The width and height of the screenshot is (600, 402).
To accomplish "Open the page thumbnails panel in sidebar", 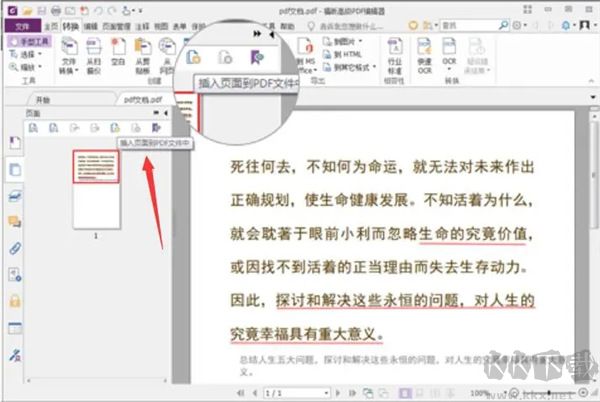I will pyautogui.click(x=15, y=169).
